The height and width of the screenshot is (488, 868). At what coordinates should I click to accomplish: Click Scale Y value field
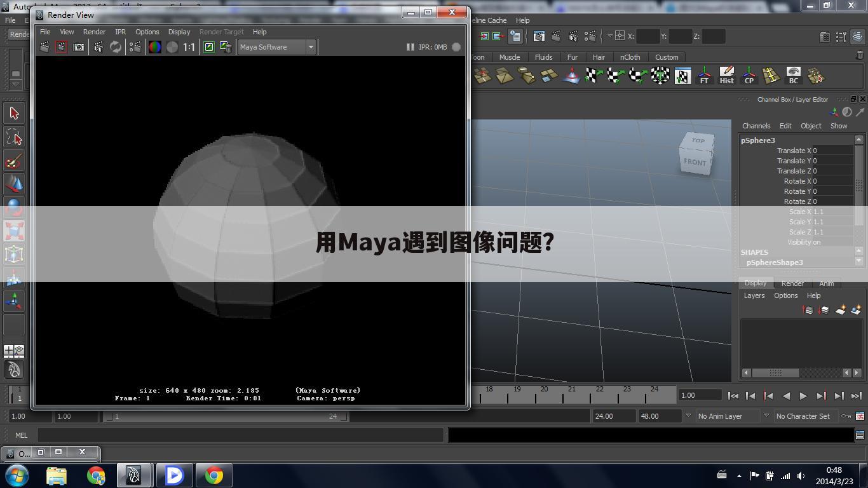[x=832, y=222]
